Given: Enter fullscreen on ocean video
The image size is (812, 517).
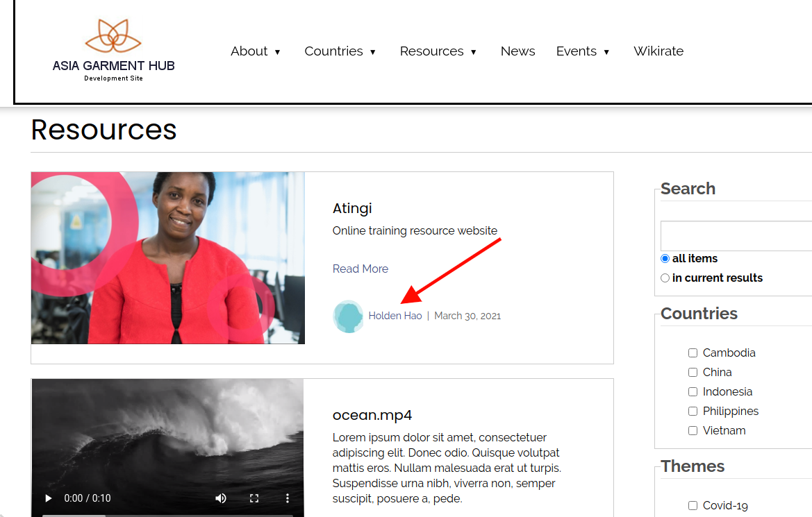Looking at the screenshot, I should [254, 498].
